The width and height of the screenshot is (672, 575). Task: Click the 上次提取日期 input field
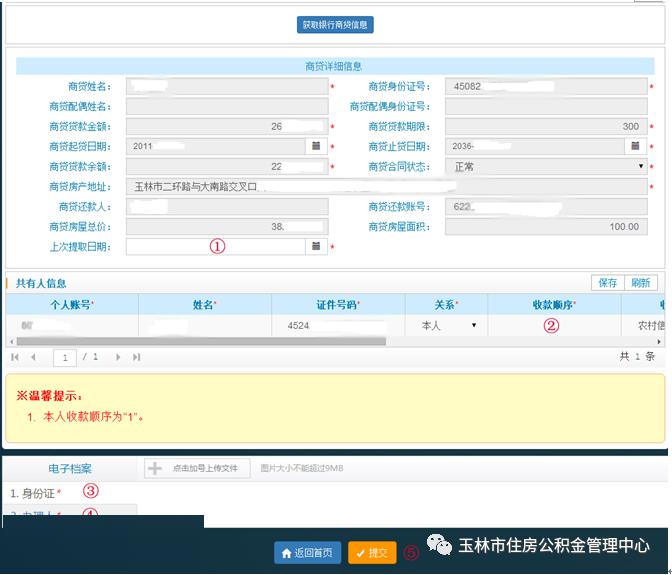216,247
